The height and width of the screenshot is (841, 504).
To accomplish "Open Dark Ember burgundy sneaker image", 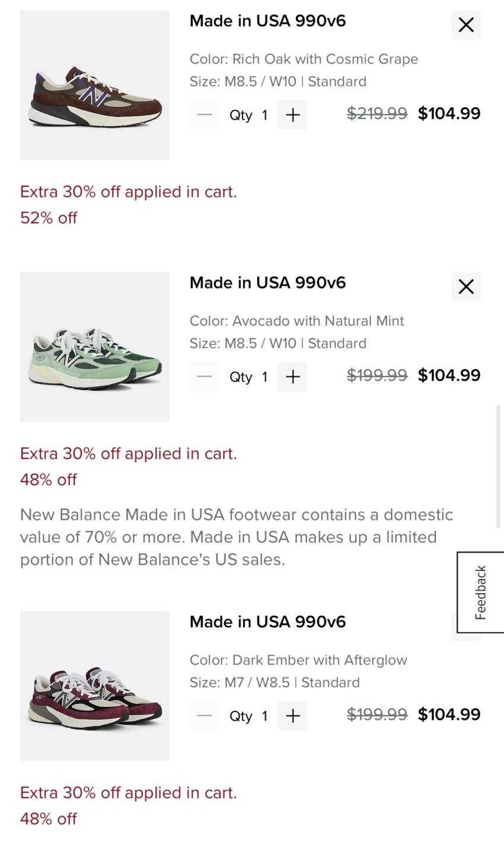I will coord(95,686).
